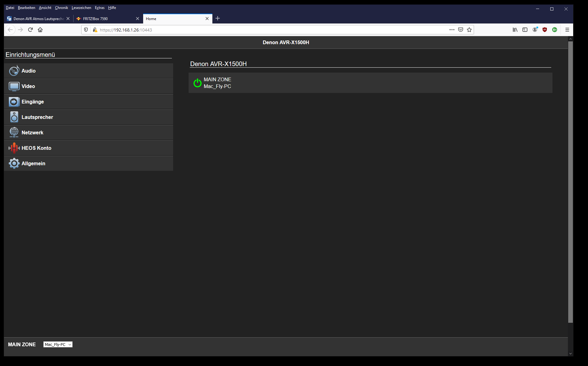Open the Bearbeiten menu
Viewport: 588px width, 366px height.
pyautogui.click(x=27, y=8)
